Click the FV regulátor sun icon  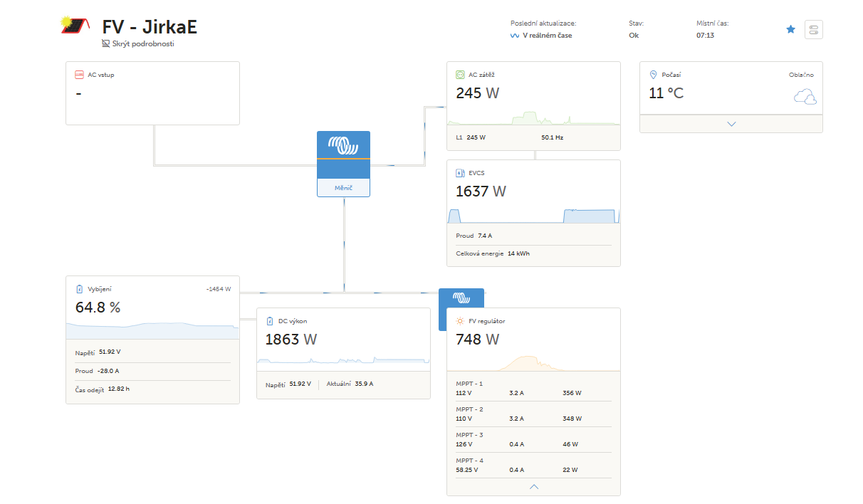point(460,321)
